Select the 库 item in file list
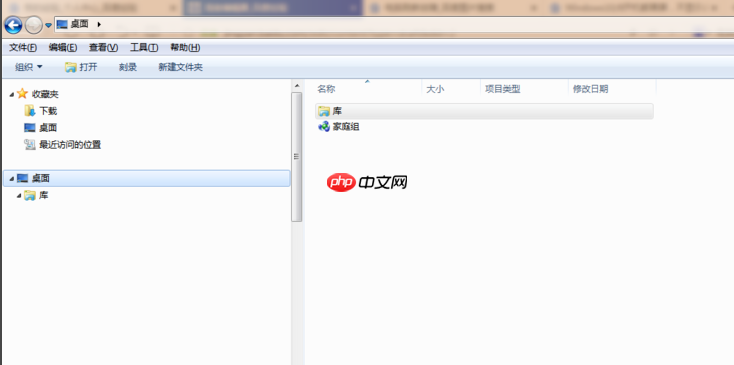The width and height of the screenshot is (734, 365). click(x=484, y=111)
